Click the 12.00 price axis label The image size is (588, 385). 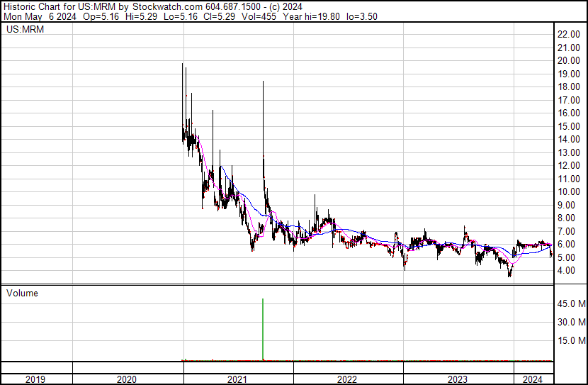point(569,165)
